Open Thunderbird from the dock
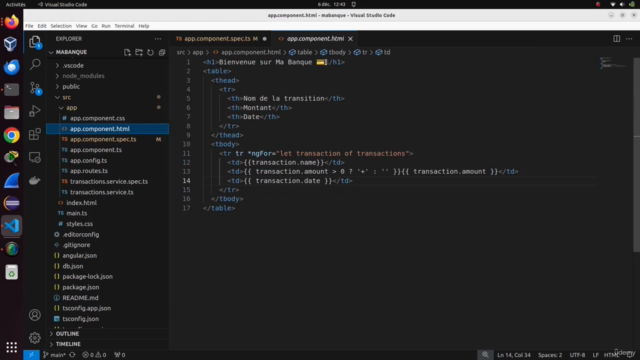The width and height of the screenshot is (640, 360). (x=11, y=67)
